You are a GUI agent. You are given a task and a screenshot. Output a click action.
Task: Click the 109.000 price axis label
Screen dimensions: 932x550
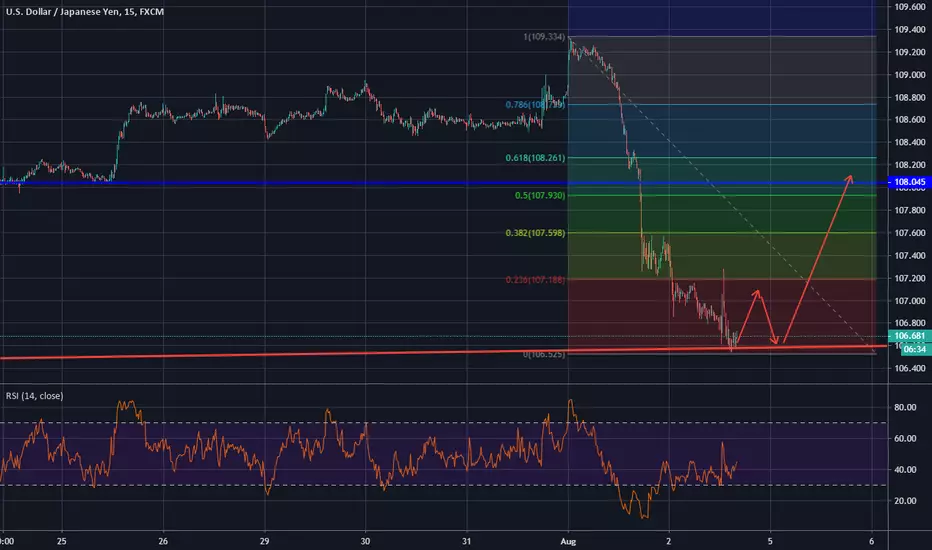click(909, 75)
